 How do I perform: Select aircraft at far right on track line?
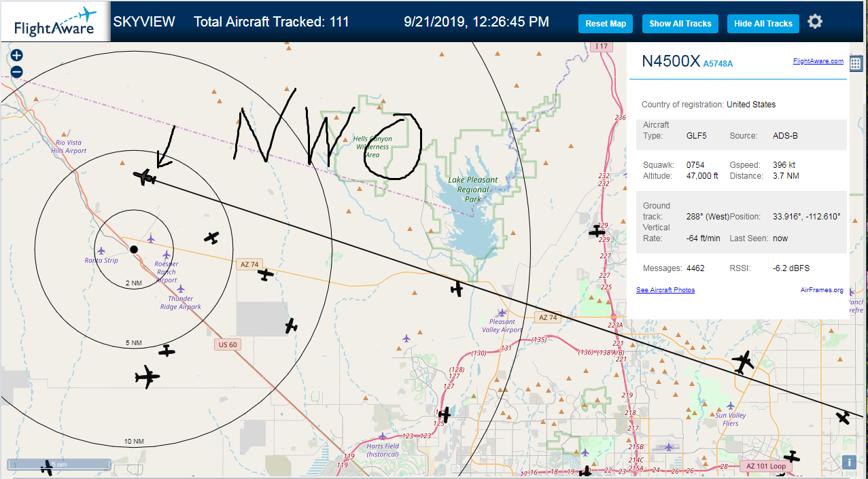tap(844, 417)
